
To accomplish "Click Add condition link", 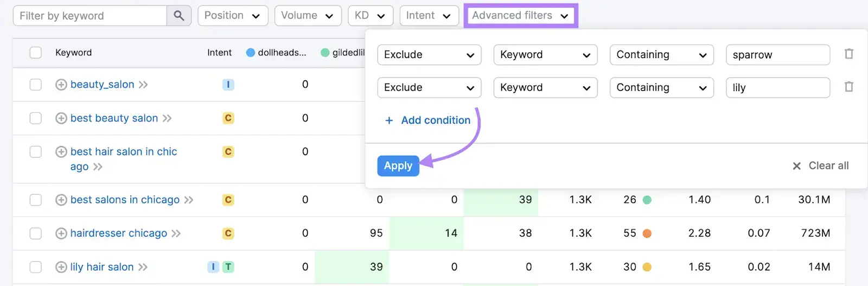I will click(427, 120).
